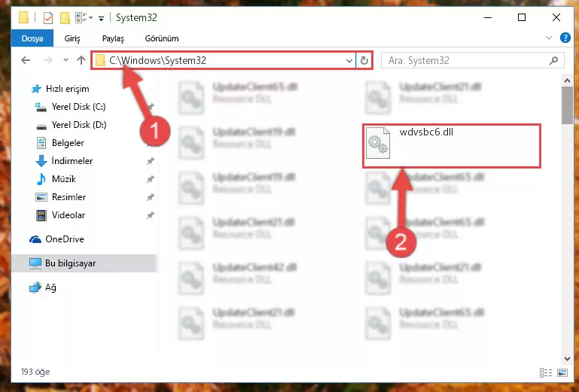Click the search magnifier icon
This screenshot has width=579, height=392.
tap(553, 60)
